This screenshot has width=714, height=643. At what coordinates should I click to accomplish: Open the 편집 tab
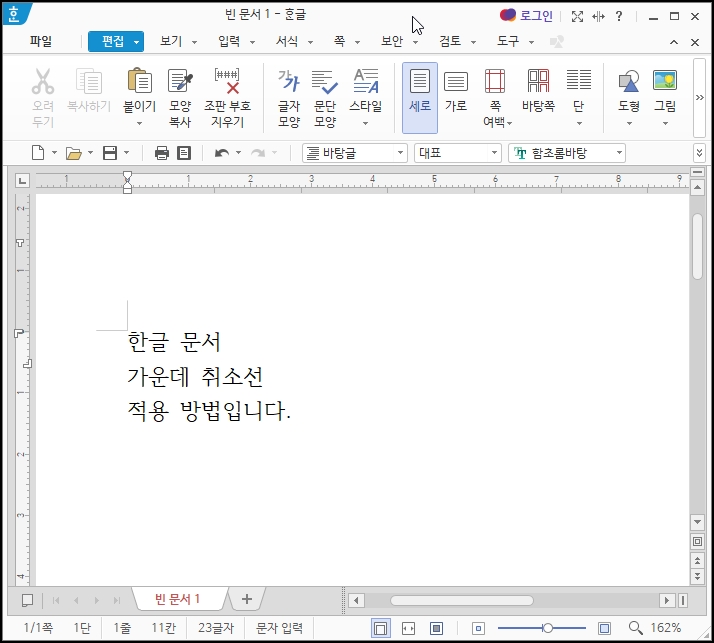pyautogui.click(x=116, y=41)
